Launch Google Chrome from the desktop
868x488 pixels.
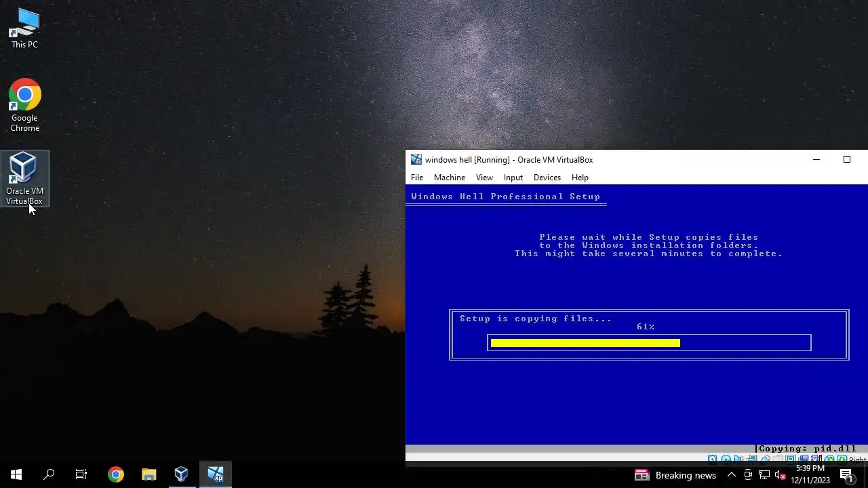tap(24, 106)
